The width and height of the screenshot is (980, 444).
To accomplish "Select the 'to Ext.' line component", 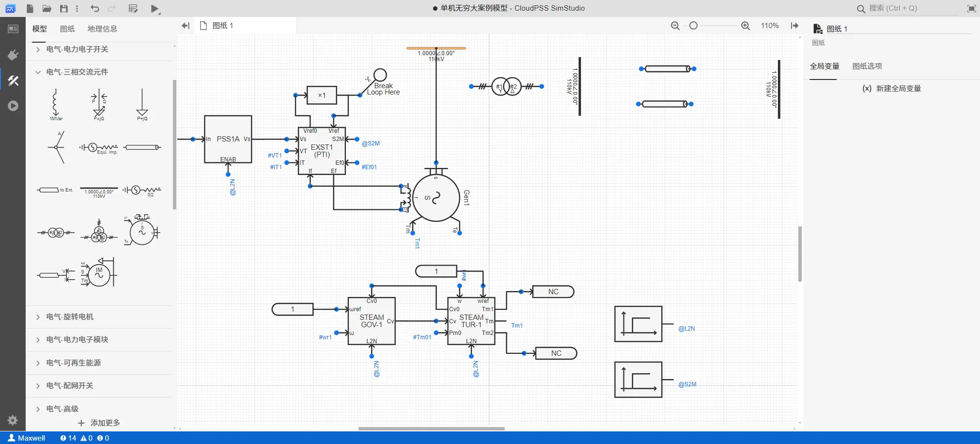I will pyautogui.click(x=55, y=190).
